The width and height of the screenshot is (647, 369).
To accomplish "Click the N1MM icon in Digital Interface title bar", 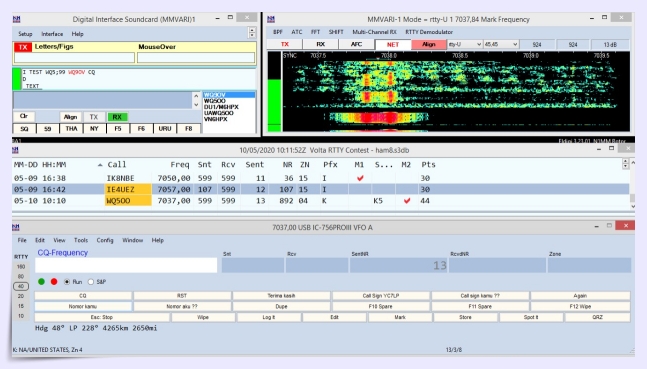I will coord(17,19).
